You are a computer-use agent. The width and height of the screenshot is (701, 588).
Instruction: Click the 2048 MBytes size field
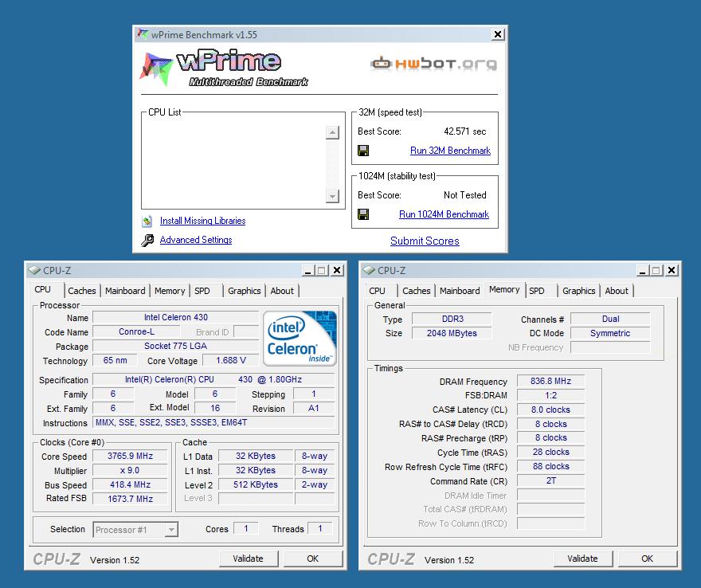coord(452,333)
